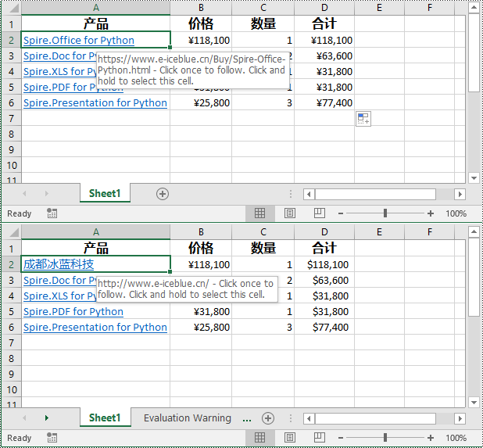Select cell $77,400 in bottom sheet
The image size is (483, 448).
[x=324, y=327]
